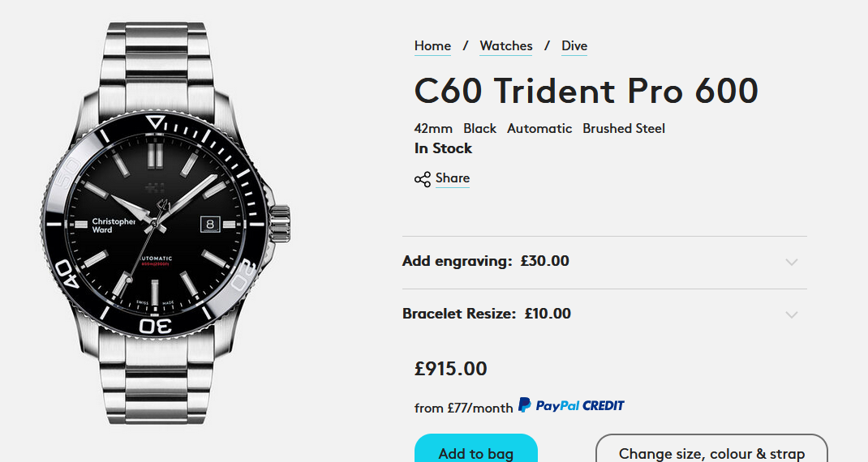Screen dimensions: 868x462
Task: Open the Watches breadcrumb link
Action: pos(506,46)
